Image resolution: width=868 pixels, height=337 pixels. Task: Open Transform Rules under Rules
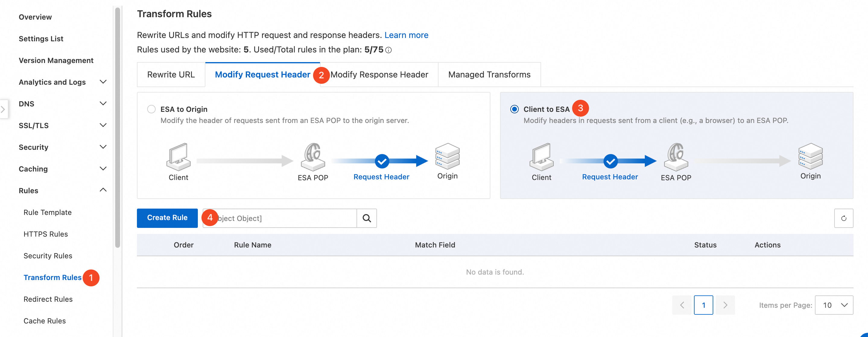(x=52, y=277)
